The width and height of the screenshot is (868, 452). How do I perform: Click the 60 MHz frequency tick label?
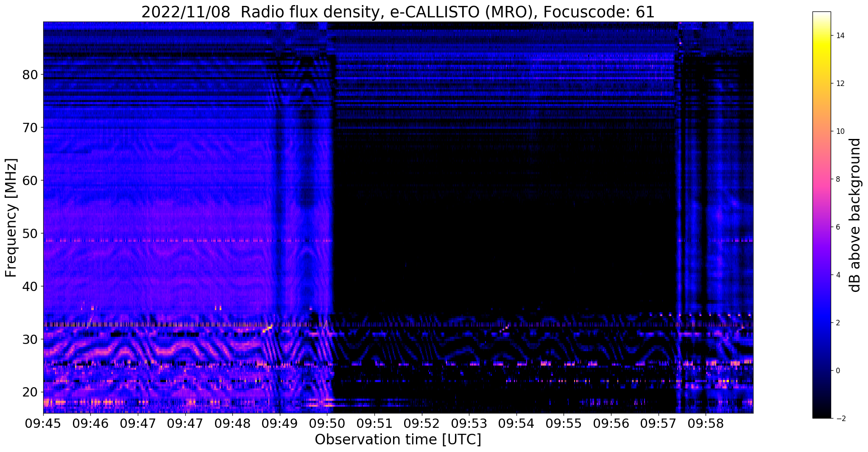tap(31, 180)
